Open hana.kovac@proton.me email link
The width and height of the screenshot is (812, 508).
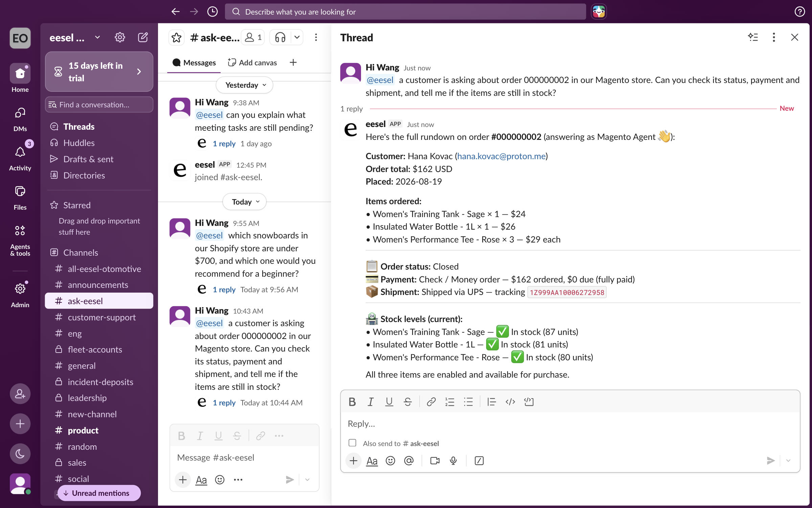tap(501, 156)
